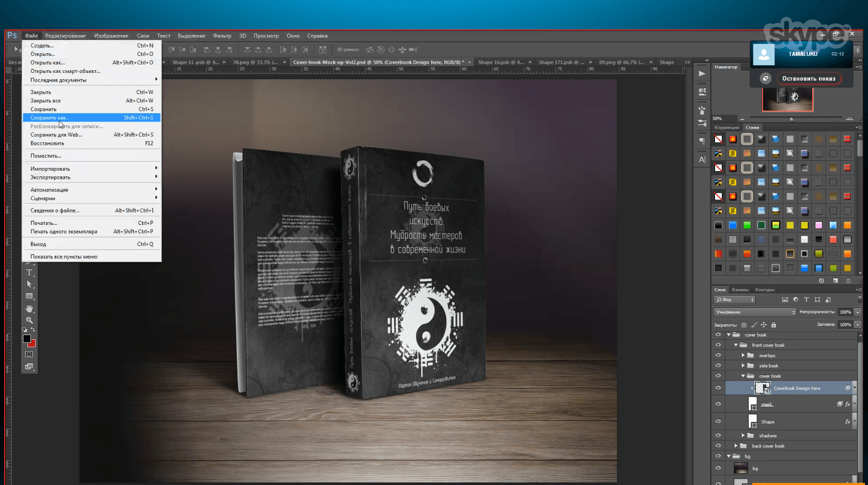Screen dimensions: 868x485
Task: Hide the 'back cover book' group
Action: 718,446
